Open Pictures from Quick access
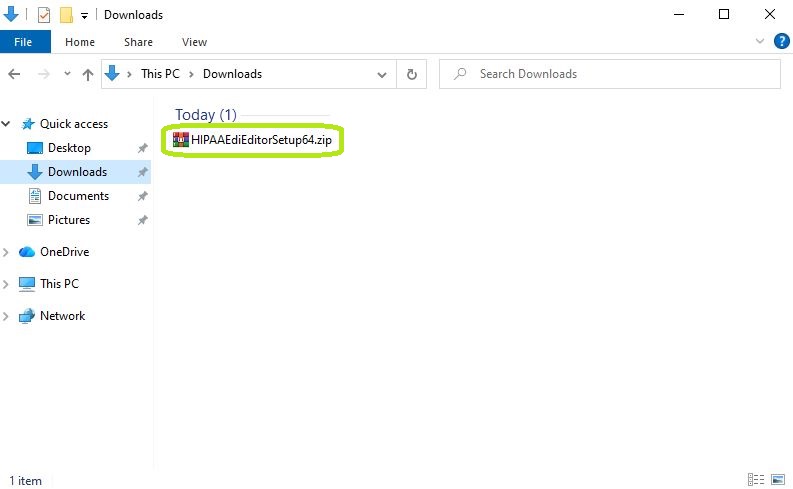The width and height of the screenshot is (793, 489). (69, 220)
